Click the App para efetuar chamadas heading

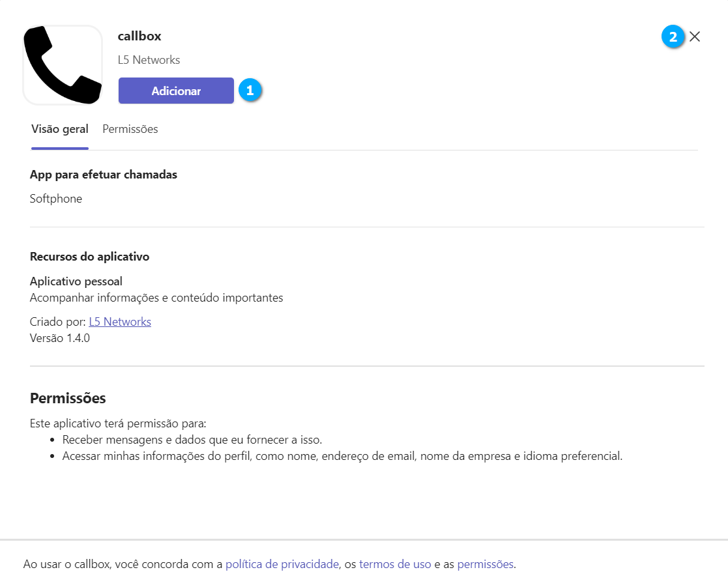click(x=104, y=175)
